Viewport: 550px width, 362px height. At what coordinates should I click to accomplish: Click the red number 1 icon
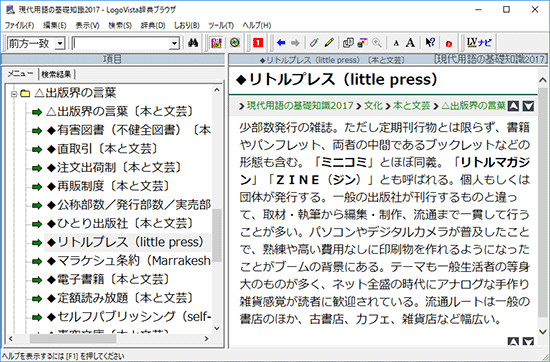point(258,43)
